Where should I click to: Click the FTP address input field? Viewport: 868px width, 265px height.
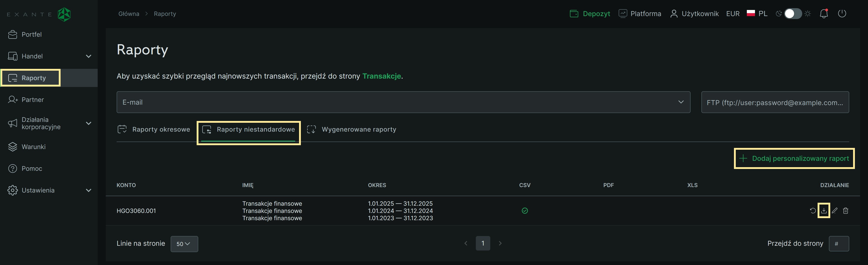click(x=775, y=102)
